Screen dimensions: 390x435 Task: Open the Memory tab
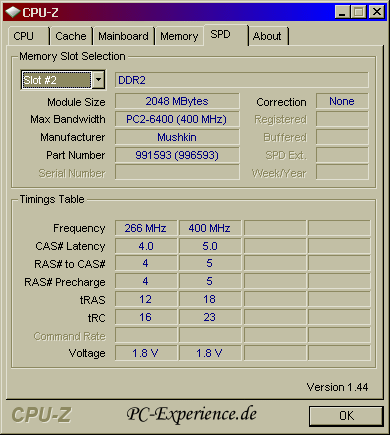(179, 36)
